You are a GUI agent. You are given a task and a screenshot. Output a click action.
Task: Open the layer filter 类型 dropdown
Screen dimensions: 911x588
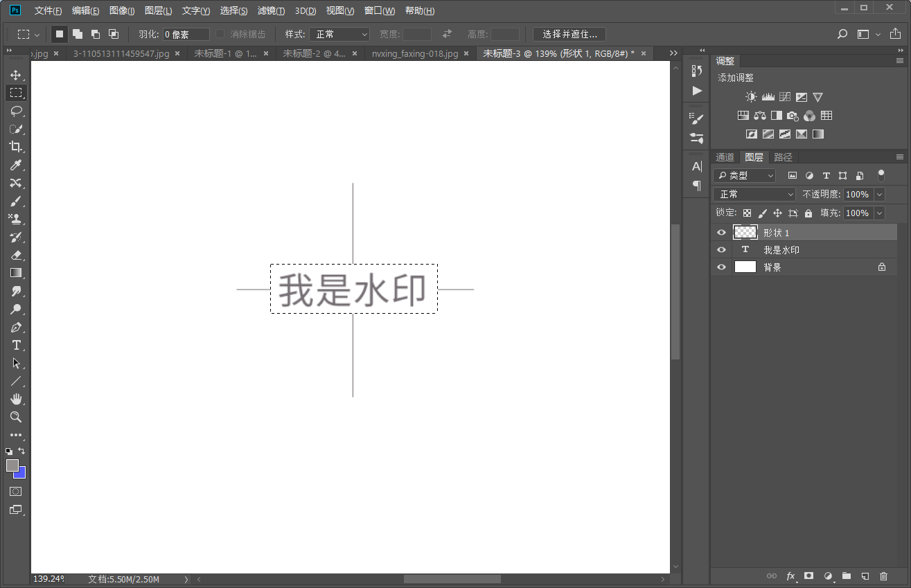(x=745, y=175)
